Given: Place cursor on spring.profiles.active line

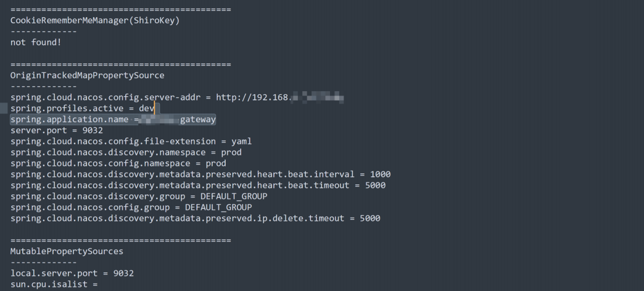Looking at the screenshot, I should pyautogui.click(x=81, y=109).
